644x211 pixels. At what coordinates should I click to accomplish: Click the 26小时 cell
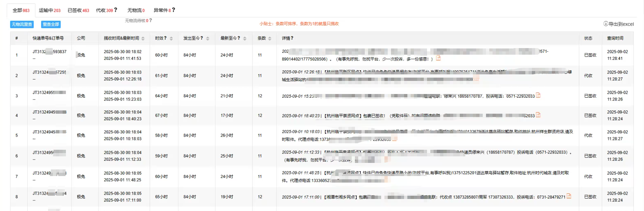coord(227,136)
